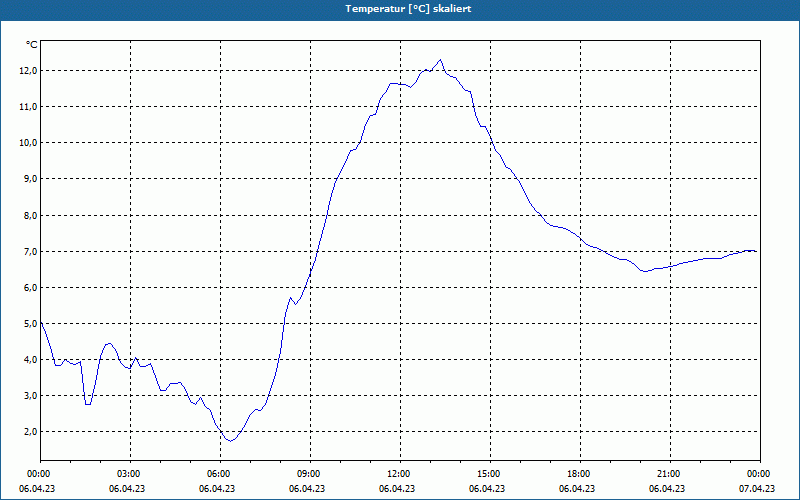Click the temperature curve's lowest point
This screenshot has height=500, width=800.
click(231, 441)
